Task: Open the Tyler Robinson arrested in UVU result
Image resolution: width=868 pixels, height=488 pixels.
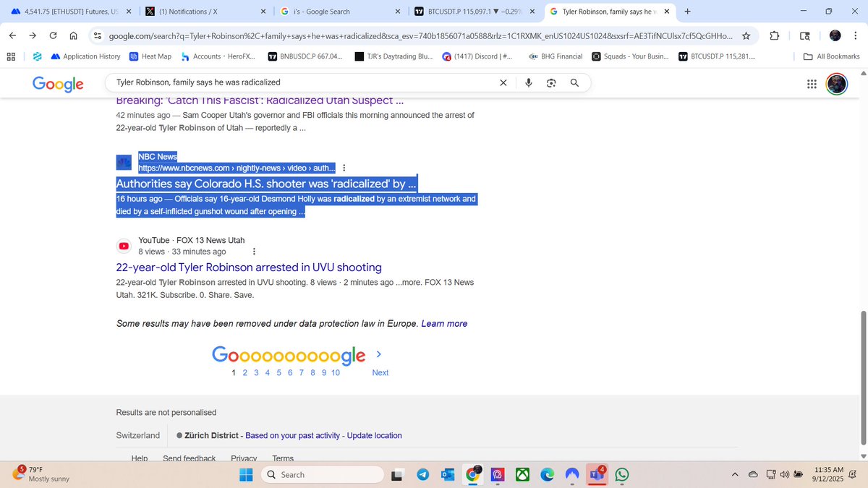Action: pyautogui.click(x=249, y=267)
